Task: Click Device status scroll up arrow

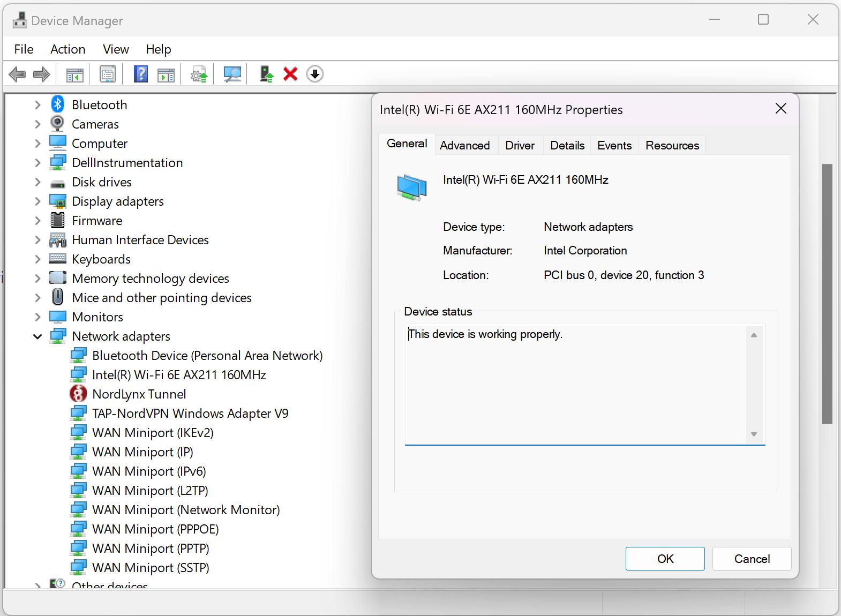Action: coord(754,335)
